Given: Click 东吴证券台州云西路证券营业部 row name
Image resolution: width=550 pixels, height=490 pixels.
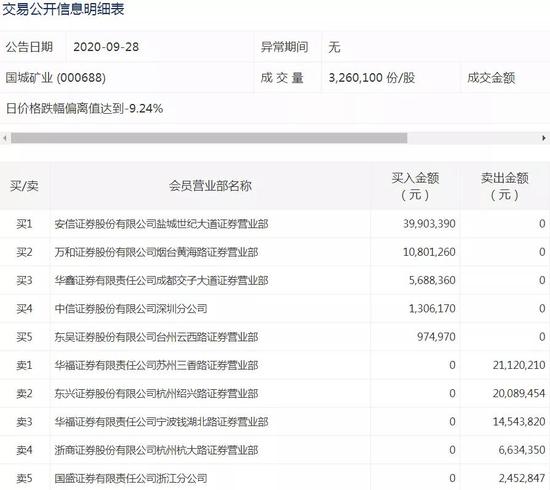Looking at the screenshot, I should point(156,337).
